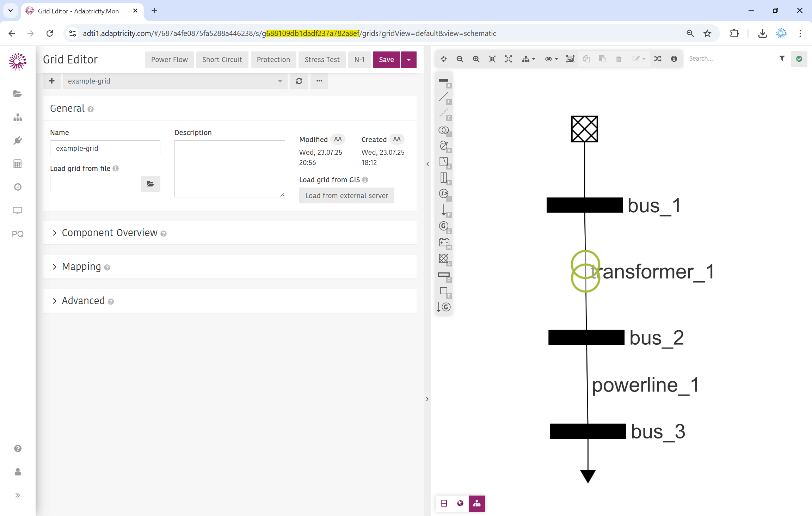Click the zoom in magnifier in diagram toolbar
This screenshot has height=516, width=812.
476,59
